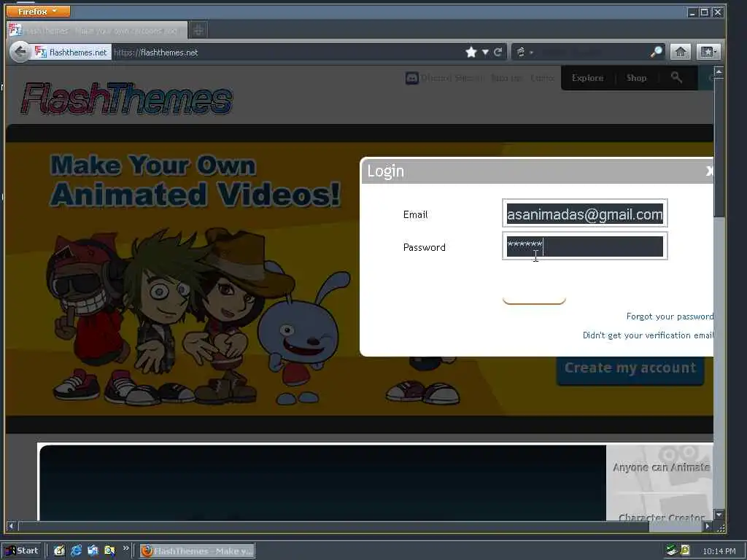Select the FlashThemes browser tab

pos(97,31)
